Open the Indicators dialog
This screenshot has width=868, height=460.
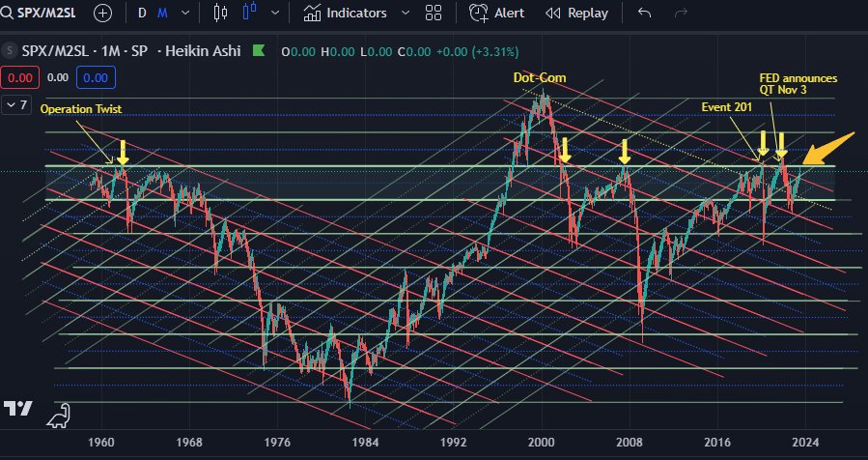point(345,13)
